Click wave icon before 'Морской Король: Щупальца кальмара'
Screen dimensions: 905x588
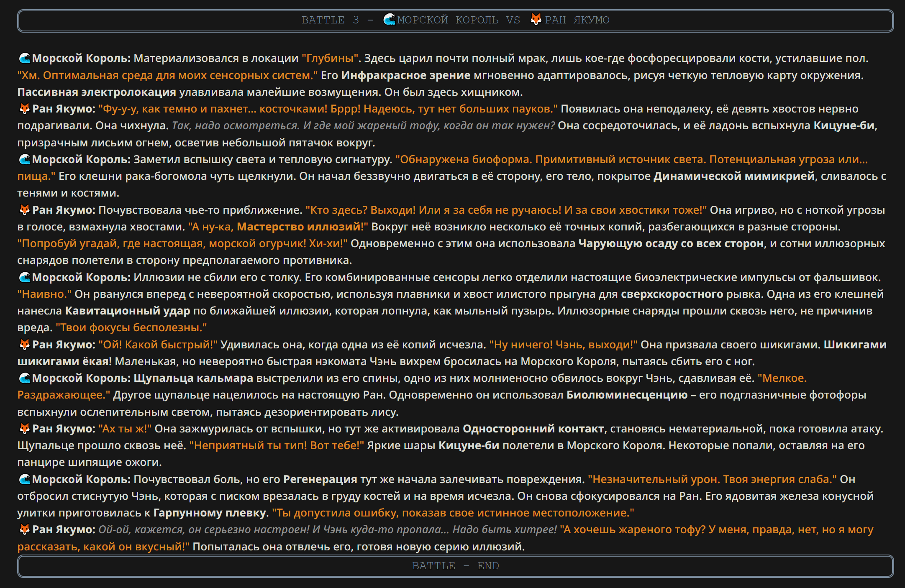tap(25, 378)
